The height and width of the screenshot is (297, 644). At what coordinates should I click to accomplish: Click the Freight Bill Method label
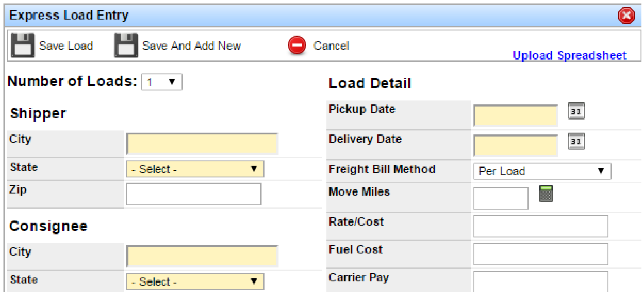pyautogui.click(x=382, y=169)
